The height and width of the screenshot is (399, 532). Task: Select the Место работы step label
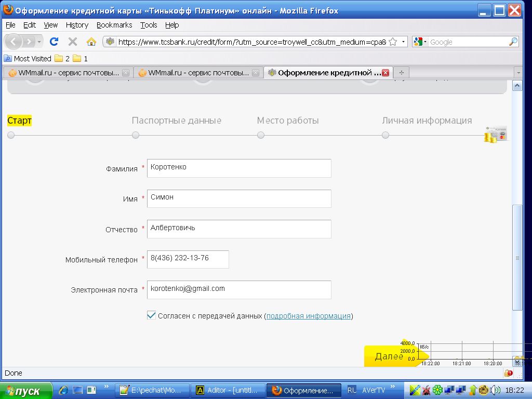coord(288,121)
